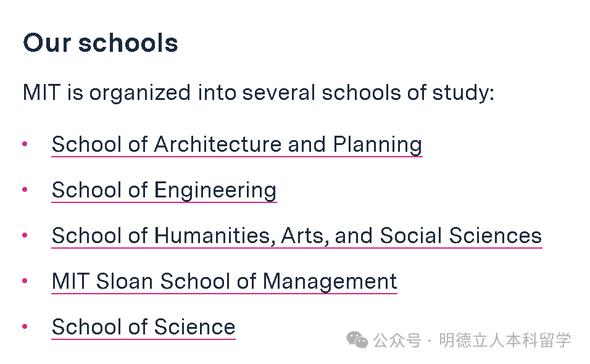Open the School of Engineering link
This screenshot has width=590, height=364.
click(164, 190)
